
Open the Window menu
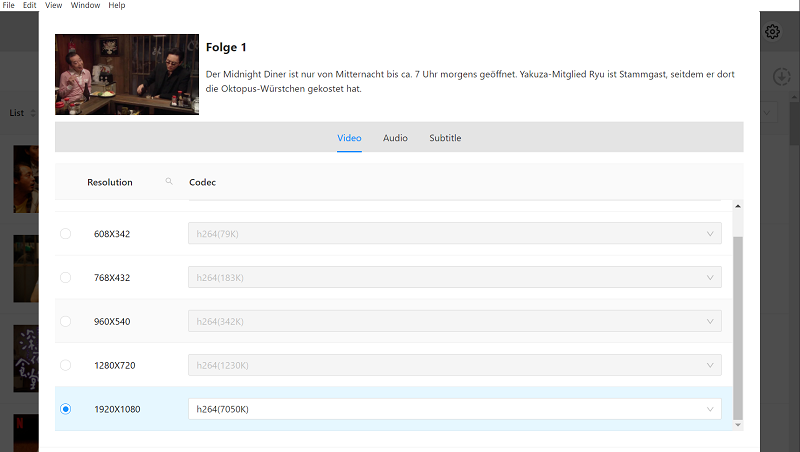click(x=85, y=5)
